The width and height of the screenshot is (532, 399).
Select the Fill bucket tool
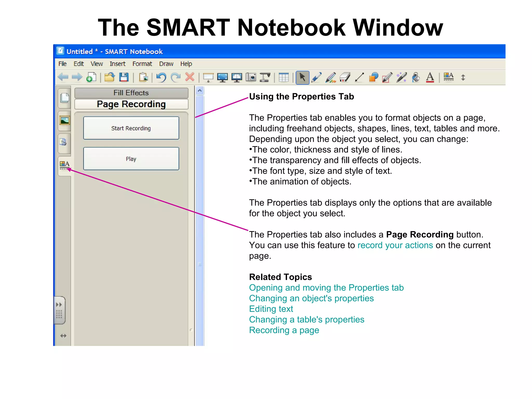tap(416, 77)
